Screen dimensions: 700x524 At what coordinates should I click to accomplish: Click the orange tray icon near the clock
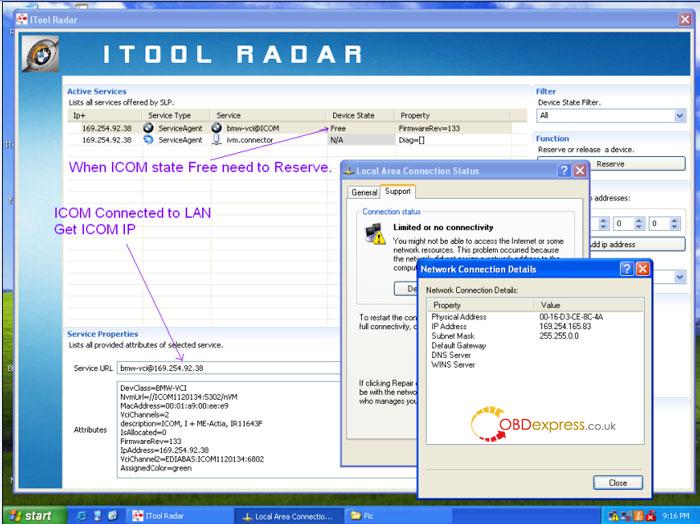638,516
